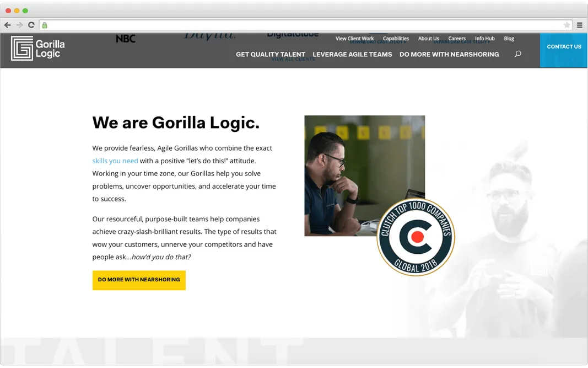Click the We are Gorilla Logic heading
588x368 pixels.
[x=176, y=123]
